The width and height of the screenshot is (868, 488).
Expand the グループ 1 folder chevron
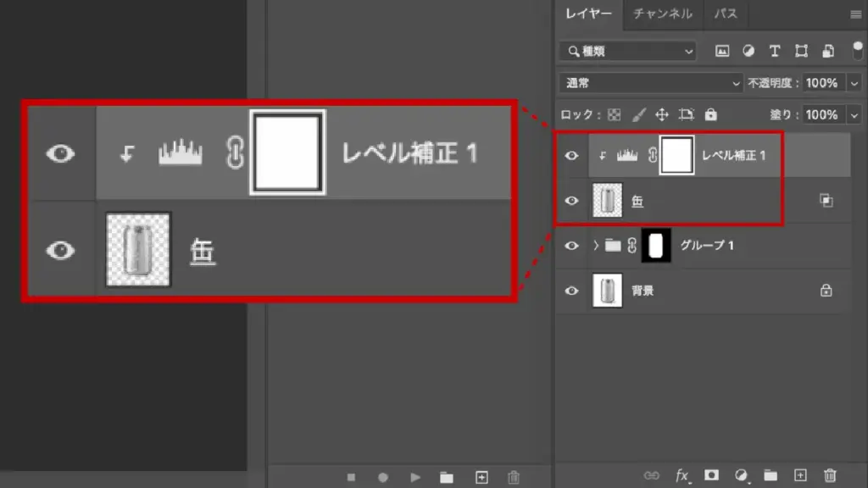pos(596,246)
